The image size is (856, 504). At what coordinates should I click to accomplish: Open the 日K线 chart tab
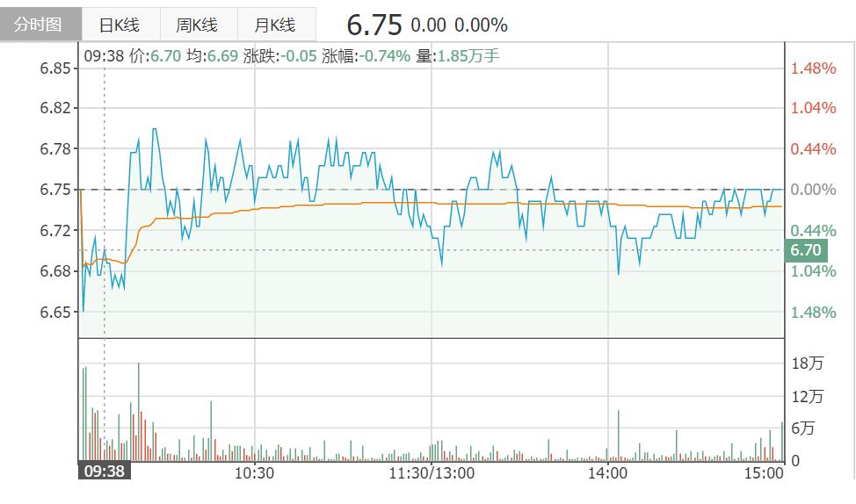(x=119, y=25)
